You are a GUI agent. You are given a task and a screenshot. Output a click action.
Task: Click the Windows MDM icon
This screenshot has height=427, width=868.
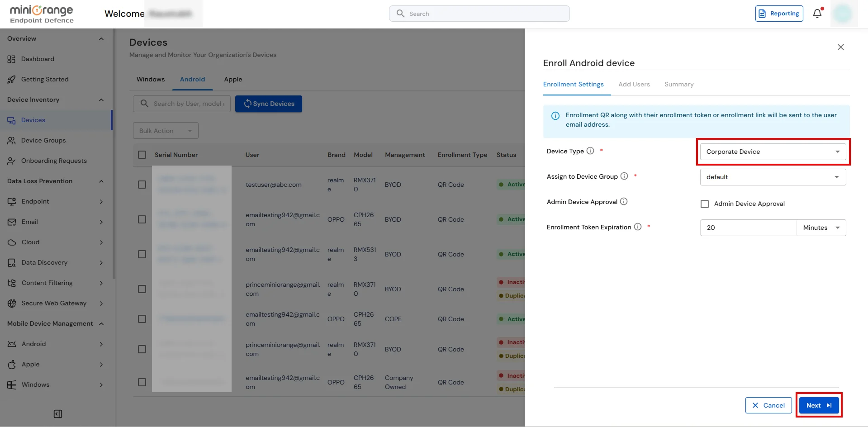point(12,385)
